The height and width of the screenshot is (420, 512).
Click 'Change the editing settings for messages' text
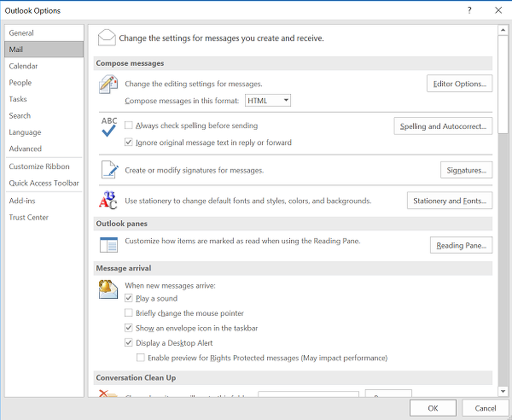click(194, 84)
